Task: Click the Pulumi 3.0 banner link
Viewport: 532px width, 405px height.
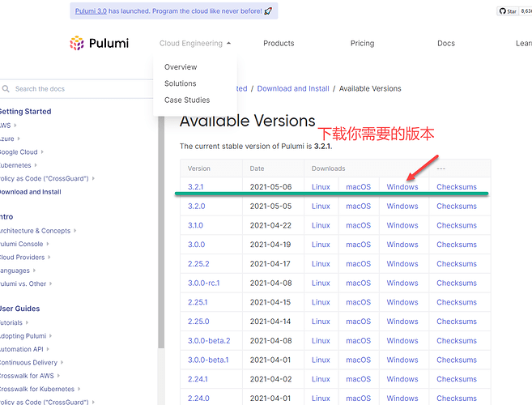Action: (91, 11)
